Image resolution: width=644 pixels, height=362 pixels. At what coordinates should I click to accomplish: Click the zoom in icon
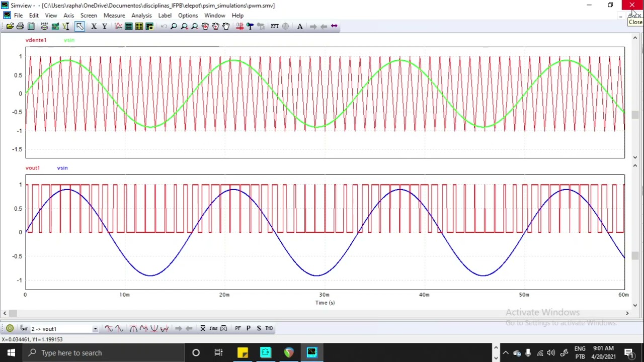tap(184, 26)
